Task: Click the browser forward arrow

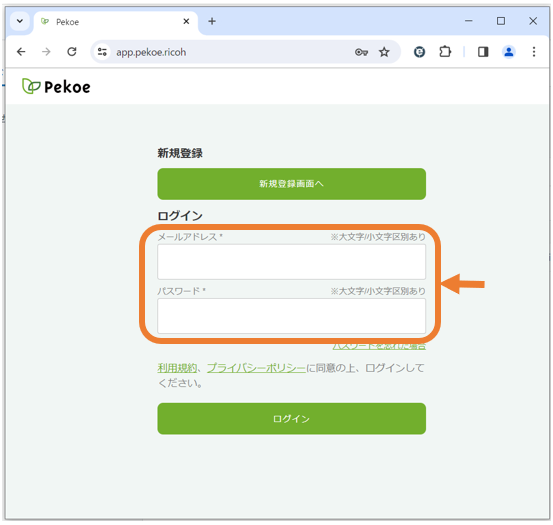Action: pos(46,52)
